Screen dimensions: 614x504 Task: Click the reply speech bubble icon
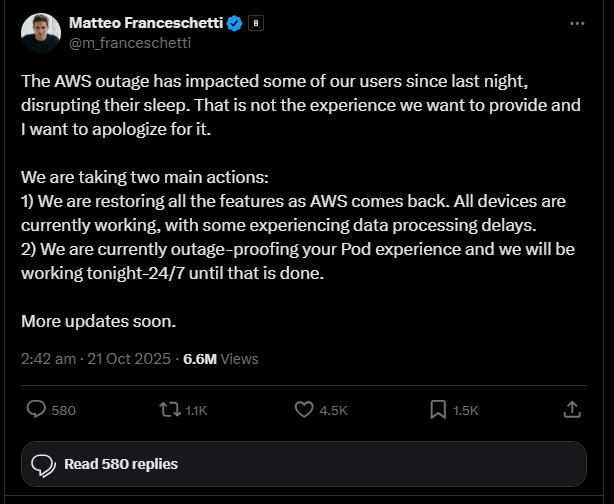click(36, 410)
